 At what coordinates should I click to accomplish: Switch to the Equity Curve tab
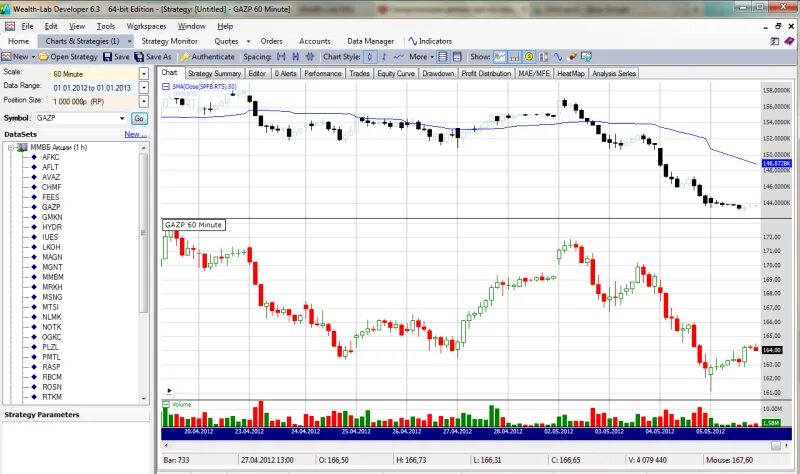pyautogui.click(x=396, y=73)
